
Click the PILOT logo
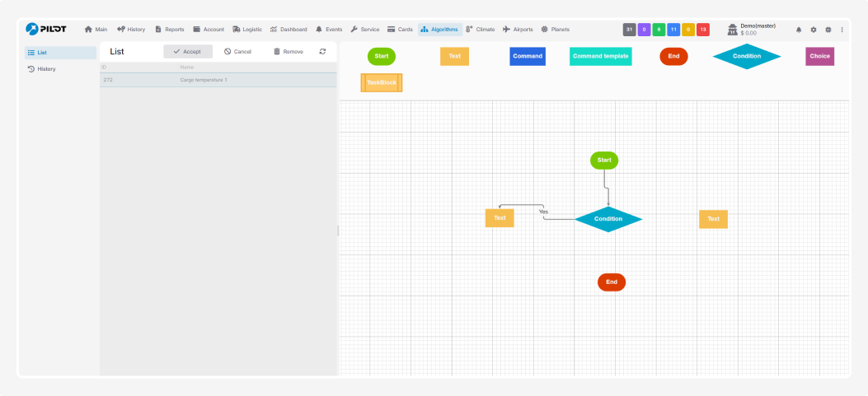tap(46, 29)
